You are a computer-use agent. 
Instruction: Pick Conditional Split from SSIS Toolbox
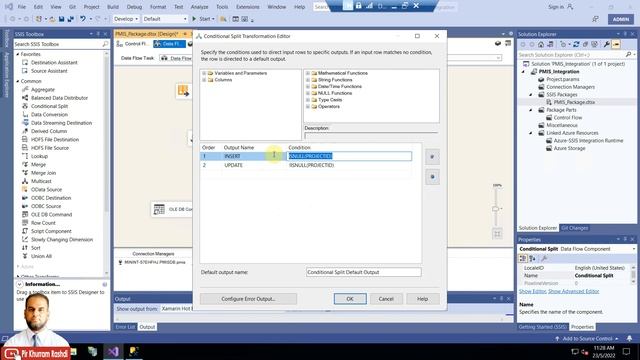49,106
